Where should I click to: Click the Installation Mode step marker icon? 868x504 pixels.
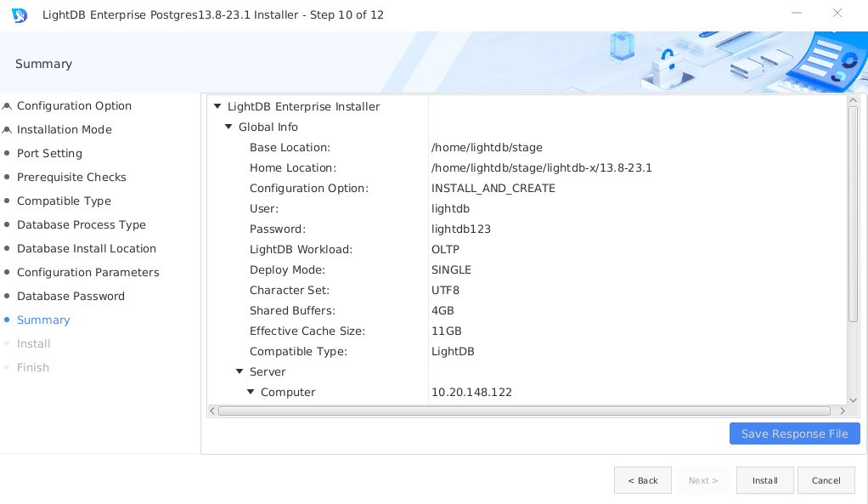coord(7,130)
